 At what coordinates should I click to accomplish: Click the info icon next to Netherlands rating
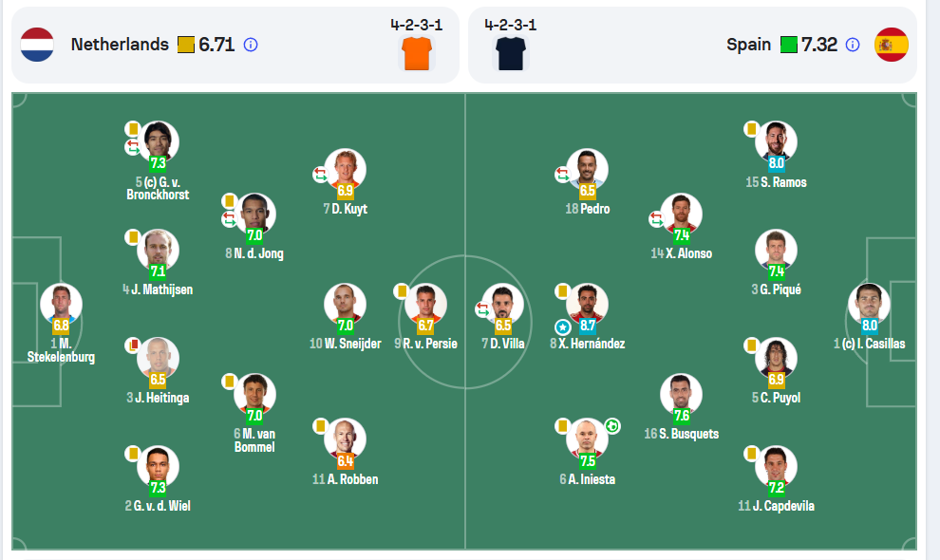[x=251, y=45]
